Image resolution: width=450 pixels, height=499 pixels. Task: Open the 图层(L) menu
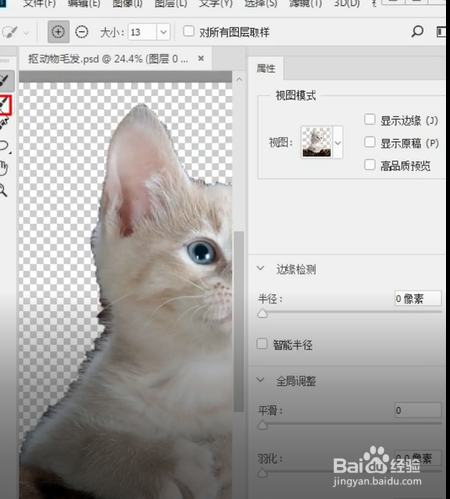point(171,4)
